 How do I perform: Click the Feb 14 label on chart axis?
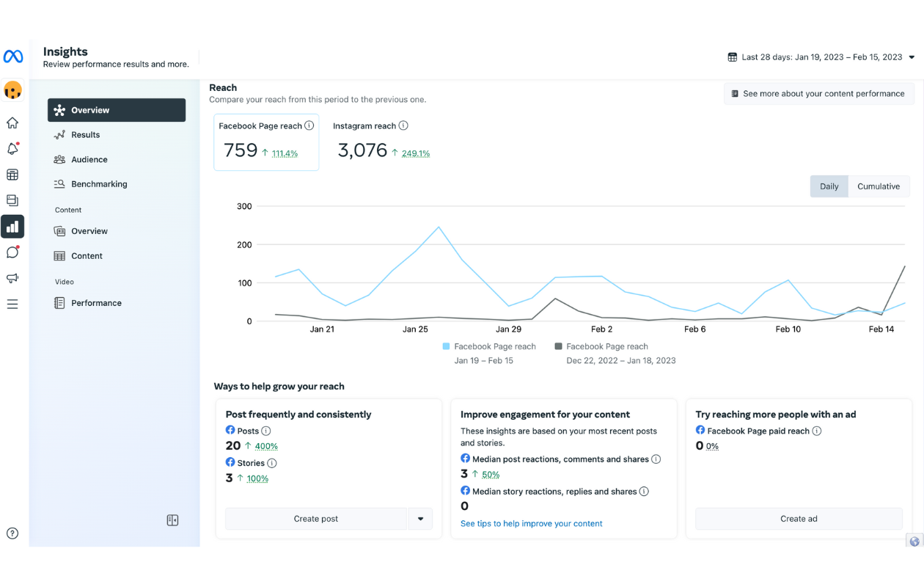(x=881, y=329)
